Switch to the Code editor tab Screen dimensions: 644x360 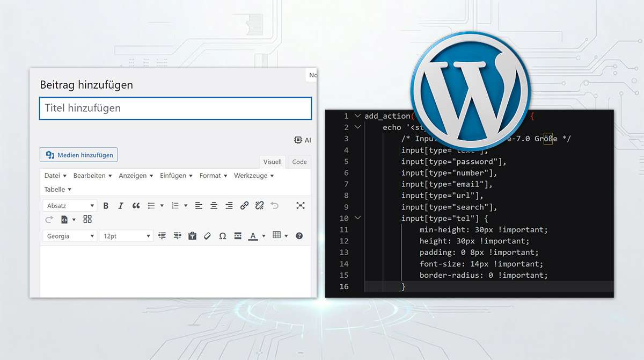299,162
